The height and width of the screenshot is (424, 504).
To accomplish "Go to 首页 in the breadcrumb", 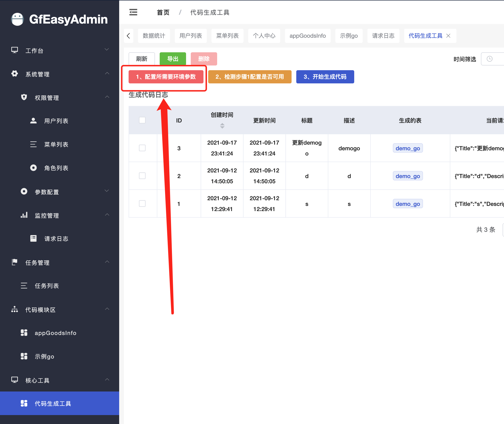I will point(163,12).
